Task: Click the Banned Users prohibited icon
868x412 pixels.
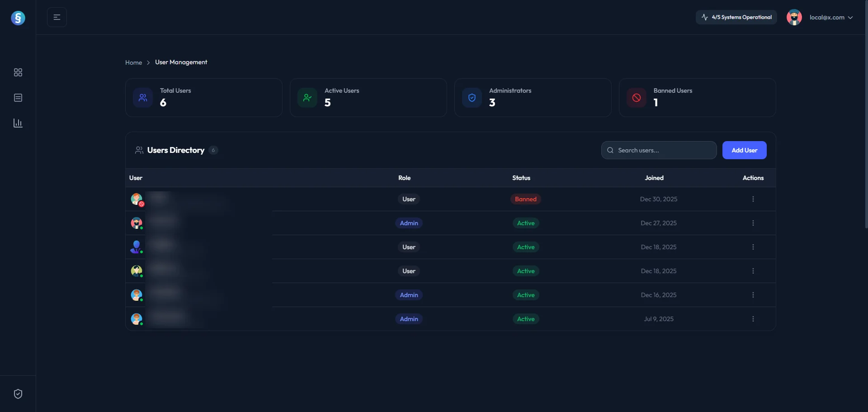Action: [x=636, y=98]
